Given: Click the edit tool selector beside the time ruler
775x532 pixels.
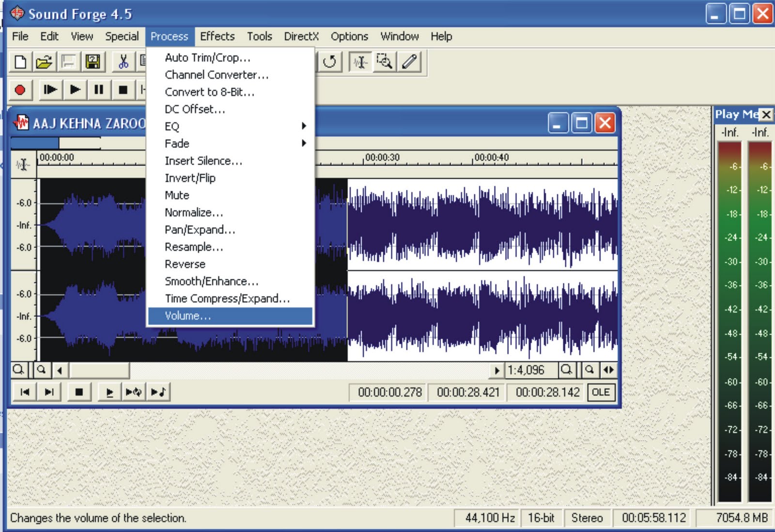Looking at the screenshot, I should coord(23,165).
